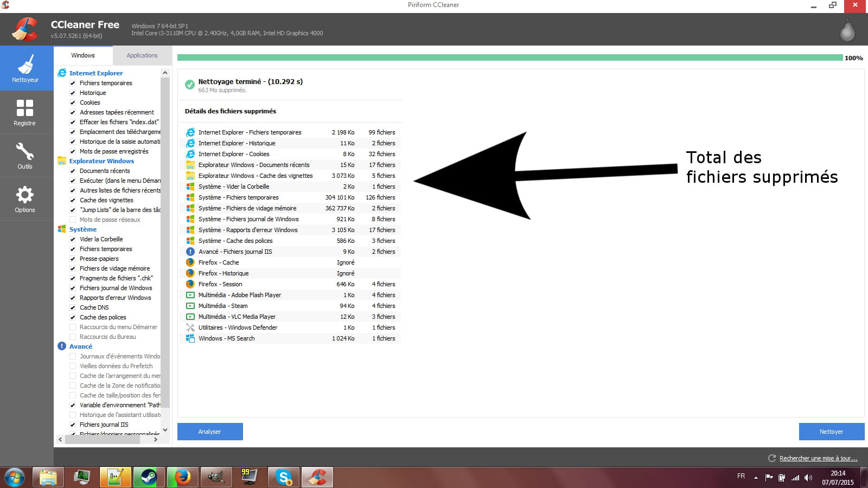Uncheck Cookies under Internet Explorer
The height and width of the screenshot is (488, 868).
[x=73, y=102]
